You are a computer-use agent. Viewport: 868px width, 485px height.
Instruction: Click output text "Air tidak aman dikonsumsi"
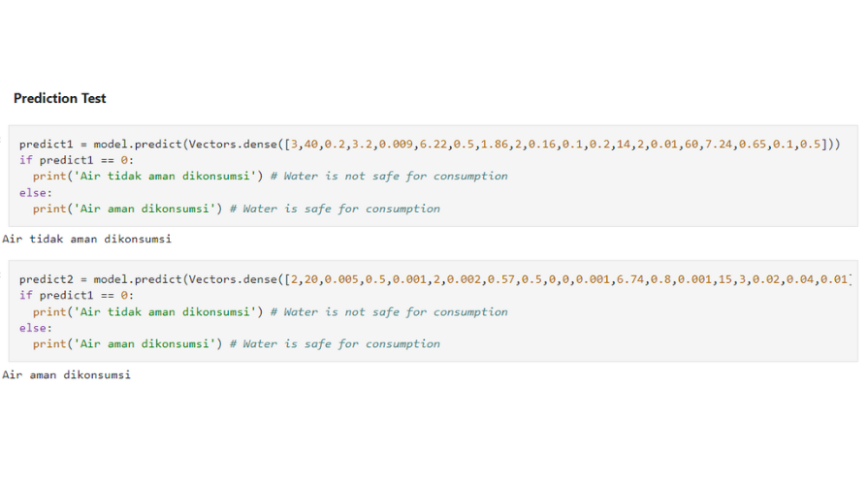pyautogui.click(x=87, y=240)
